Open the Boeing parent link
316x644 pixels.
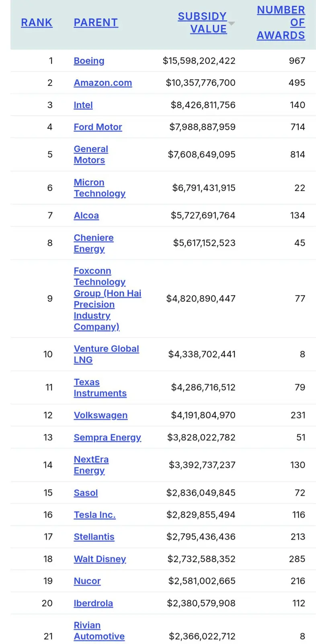coord(89,61)
